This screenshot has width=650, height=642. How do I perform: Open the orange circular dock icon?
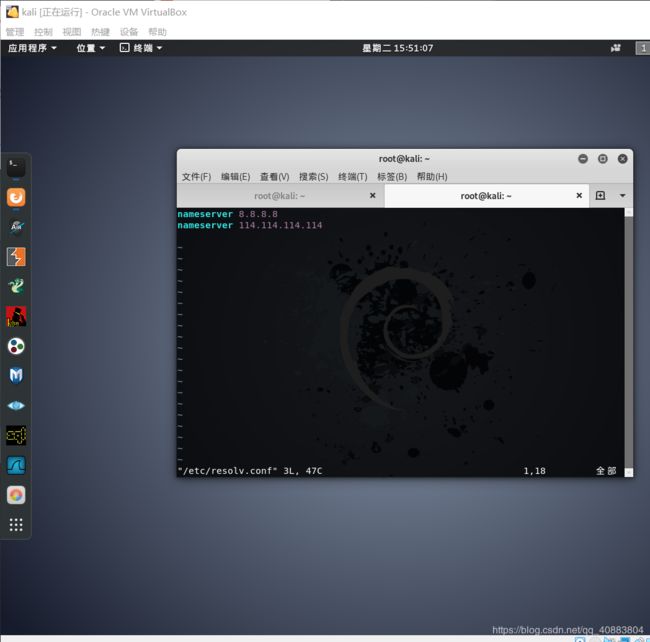pyautogui.click(x=16, y=495)
